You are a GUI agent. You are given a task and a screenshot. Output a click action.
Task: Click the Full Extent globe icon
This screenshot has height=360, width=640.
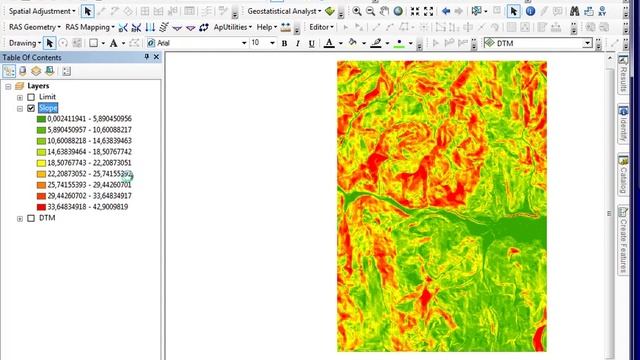point(398,11)
